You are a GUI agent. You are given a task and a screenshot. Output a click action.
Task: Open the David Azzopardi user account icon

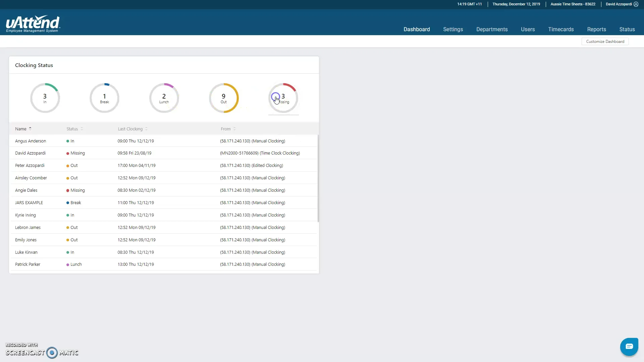pos(636,4)
